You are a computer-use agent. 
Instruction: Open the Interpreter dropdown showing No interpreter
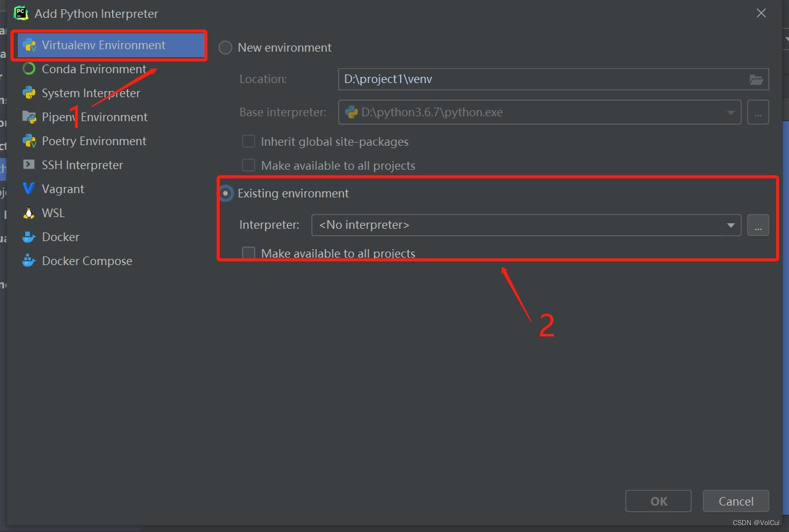tap(526, 225)
